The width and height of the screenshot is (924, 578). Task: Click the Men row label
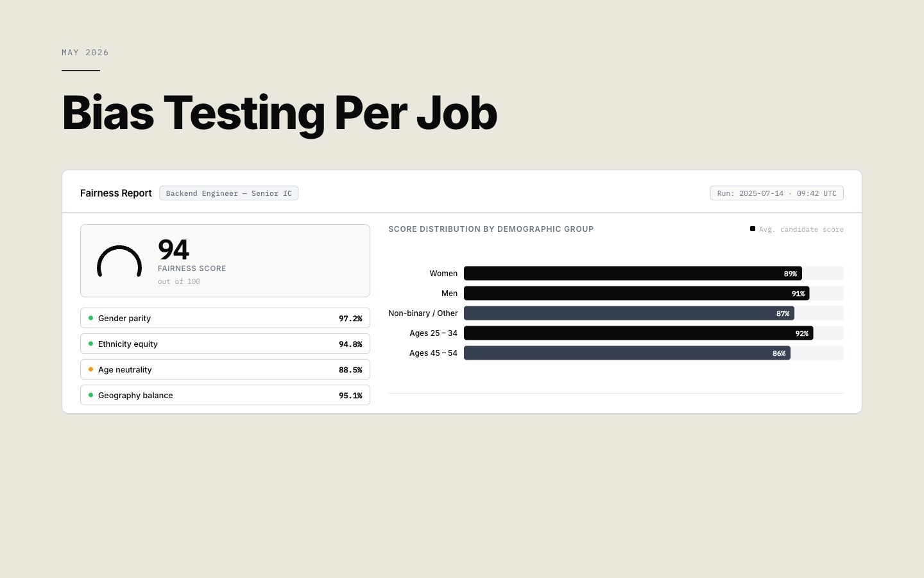450,293
